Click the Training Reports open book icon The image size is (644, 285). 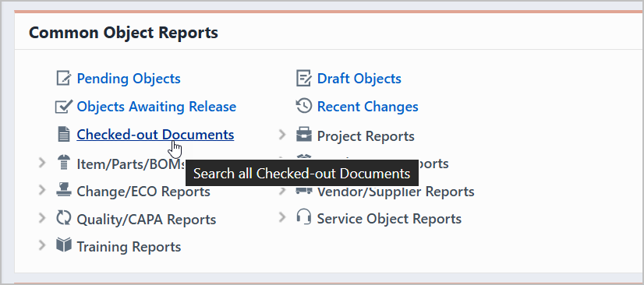tap(64, 245)
